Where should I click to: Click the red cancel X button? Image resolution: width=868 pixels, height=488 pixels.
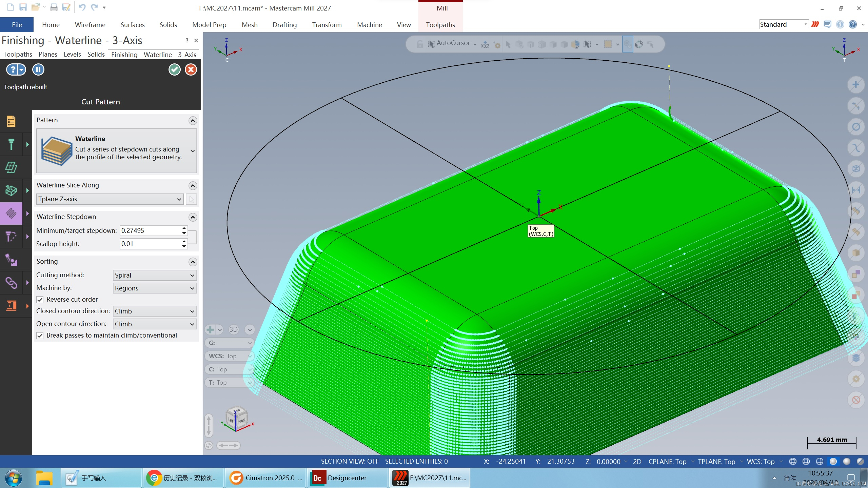191,69
